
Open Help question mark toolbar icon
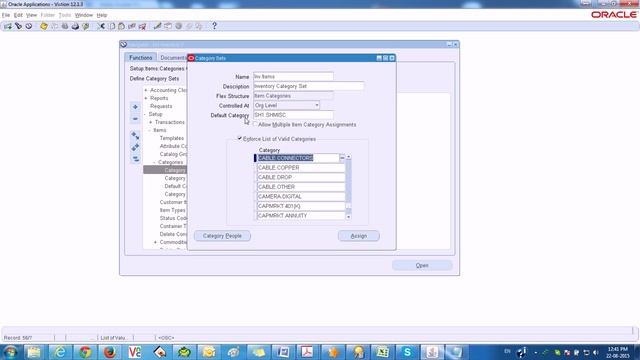click(x=214, y=26)
